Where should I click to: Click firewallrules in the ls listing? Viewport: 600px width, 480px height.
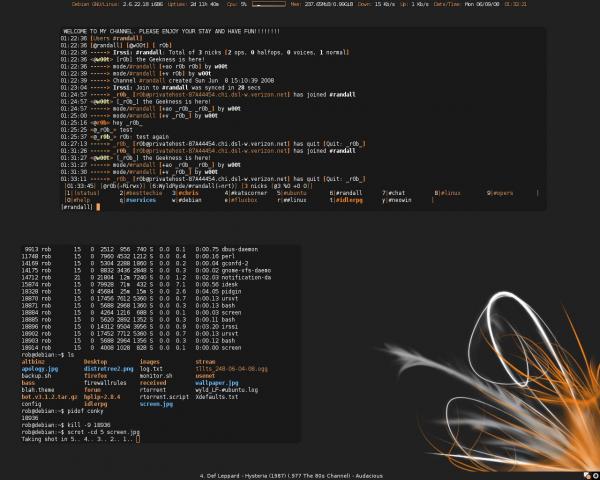pyautogui.click(x=105, y=383)
